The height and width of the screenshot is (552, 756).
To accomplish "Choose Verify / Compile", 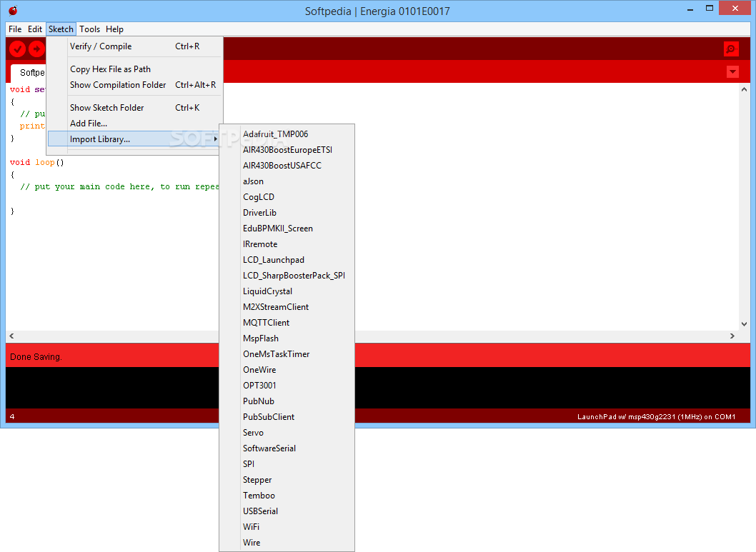I will (x=134, y=46).
